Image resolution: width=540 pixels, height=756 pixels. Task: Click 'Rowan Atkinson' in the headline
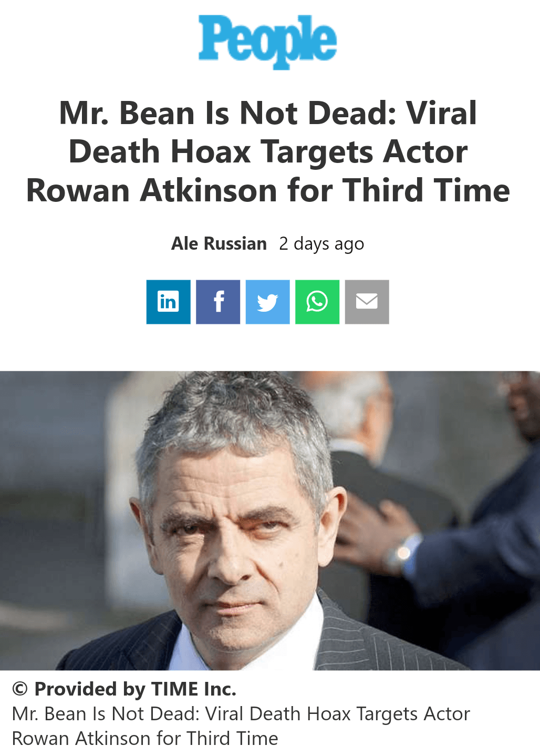click(x=152, y=190)
